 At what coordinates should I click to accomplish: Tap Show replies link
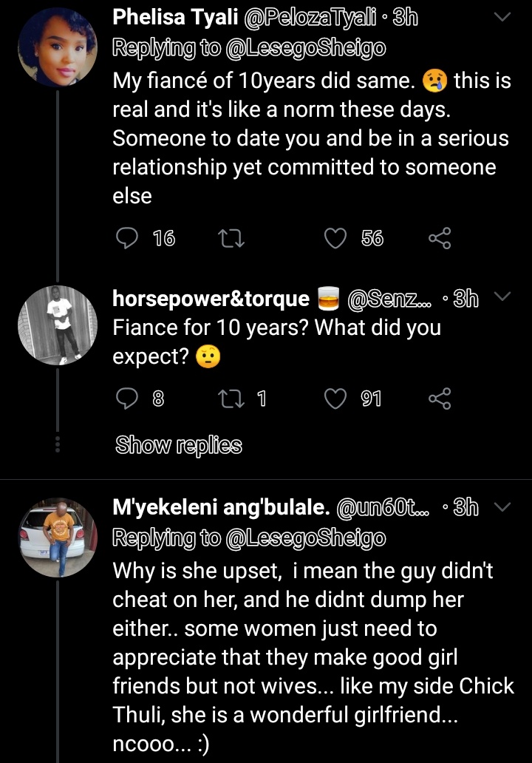click(x=178, y=445)
